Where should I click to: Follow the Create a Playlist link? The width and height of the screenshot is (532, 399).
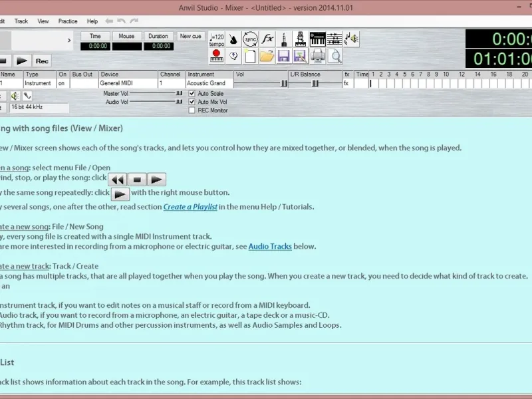click(190, 207)
